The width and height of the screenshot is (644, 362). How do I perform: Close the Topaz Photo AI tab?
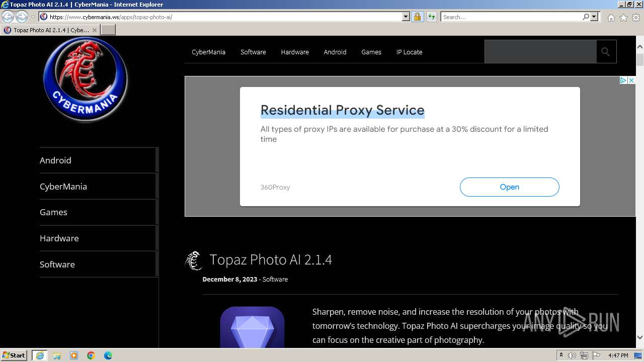(x=94, y=30)
